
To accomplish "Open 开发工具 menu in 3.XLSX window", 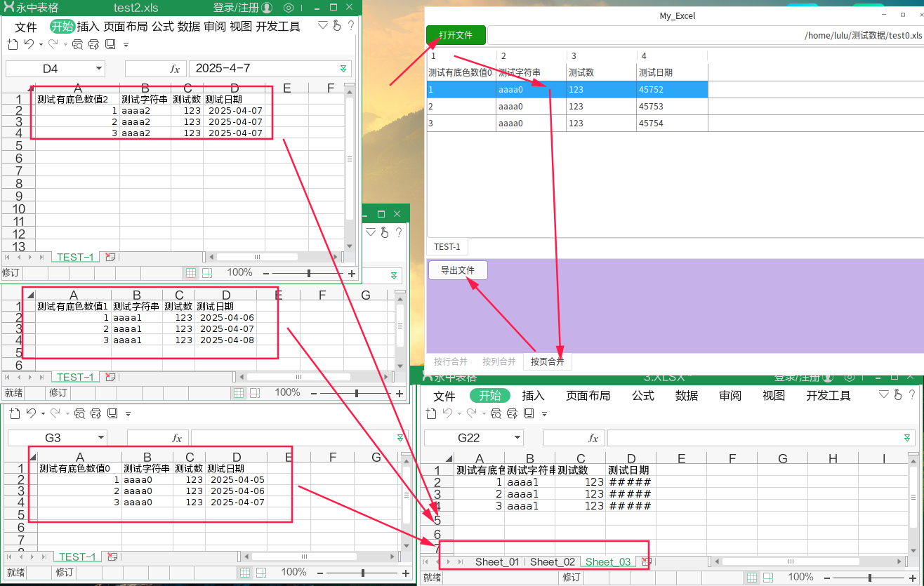I will tap(829, 396).
